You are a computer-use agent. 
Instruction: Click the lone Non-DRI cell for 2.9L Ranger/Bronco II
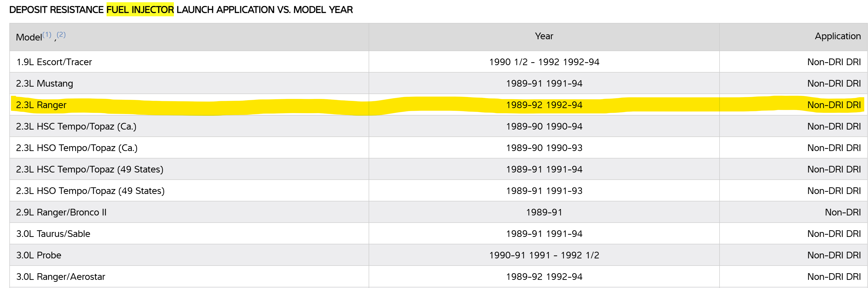pyautogui.click(x=842, y=212)
